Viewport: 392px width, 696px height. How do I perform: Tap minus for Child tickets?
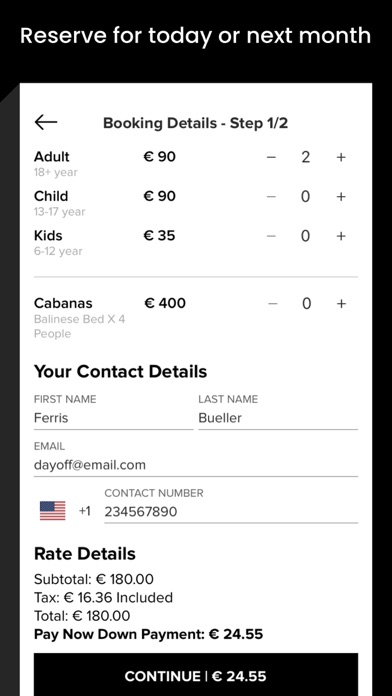(271, 197)
